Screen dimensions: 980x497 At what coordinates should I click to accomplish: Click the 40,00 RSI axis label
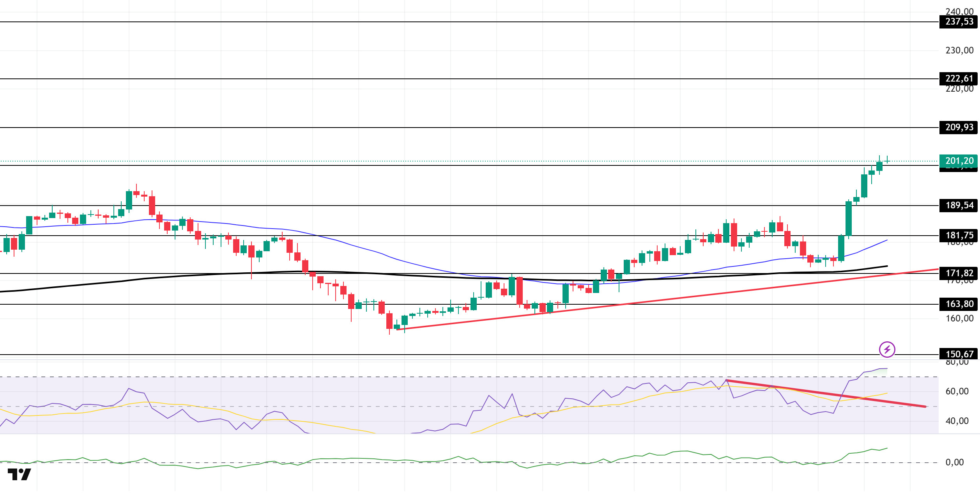(957, 421)
